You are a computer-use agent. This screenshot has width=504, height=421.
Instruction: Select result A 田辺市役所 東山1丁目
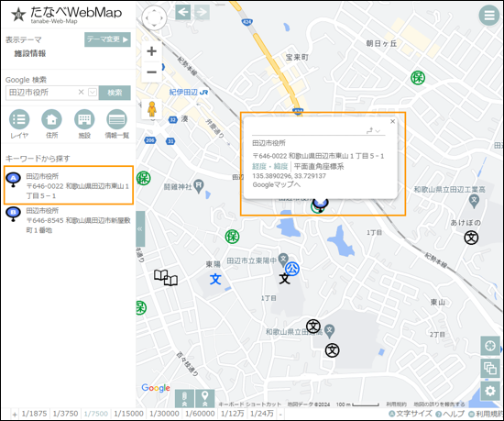click(x=69, y=185)
